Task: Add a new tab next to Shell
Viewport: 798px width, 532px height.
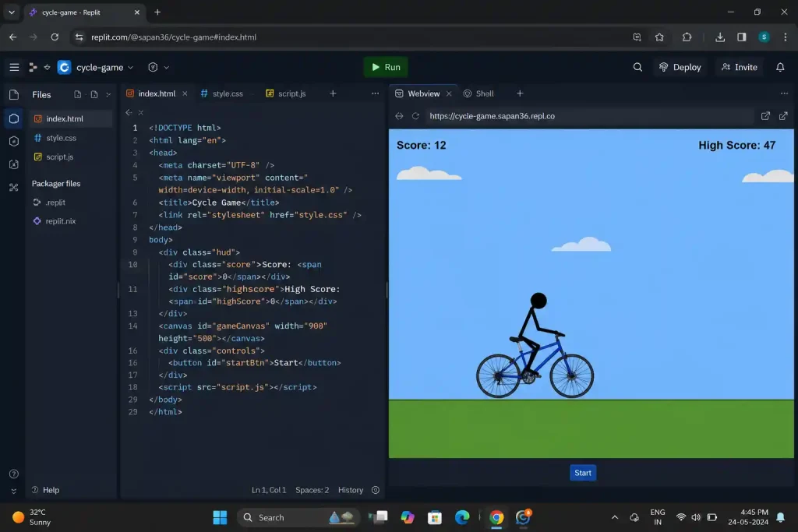Action: tap(520, 93)
